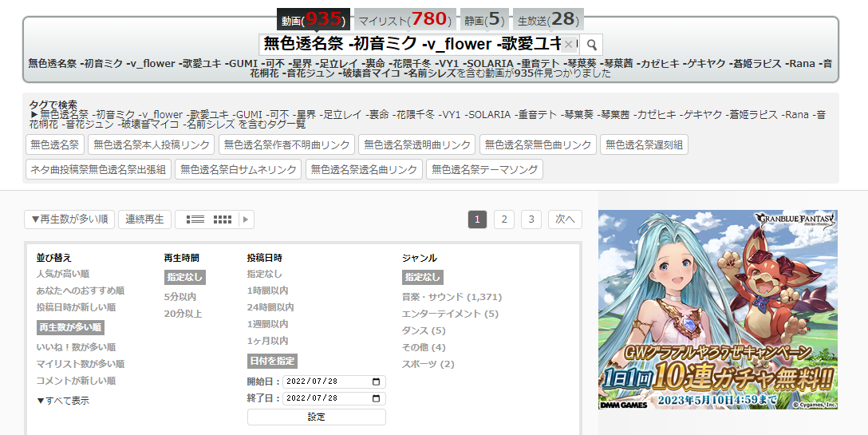868x435 pixels.
Task: Sort by いいね！数が多い順
Action: [76, 347]
